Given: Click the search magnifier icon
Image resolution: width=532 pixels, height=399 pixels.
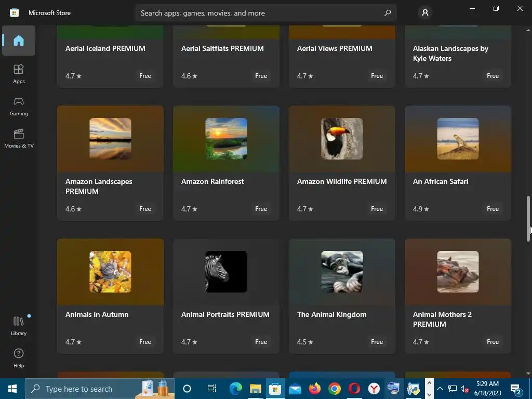Looking at the screenshot, I should [x=388, y=13].
